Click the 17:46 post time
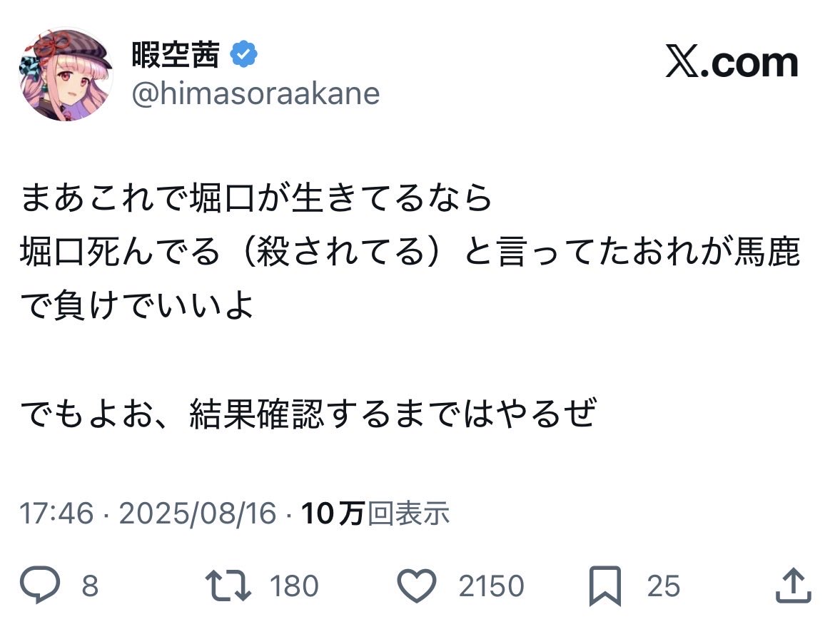The image size is (835, 644). pyautogui.click(x=56, y=513)
